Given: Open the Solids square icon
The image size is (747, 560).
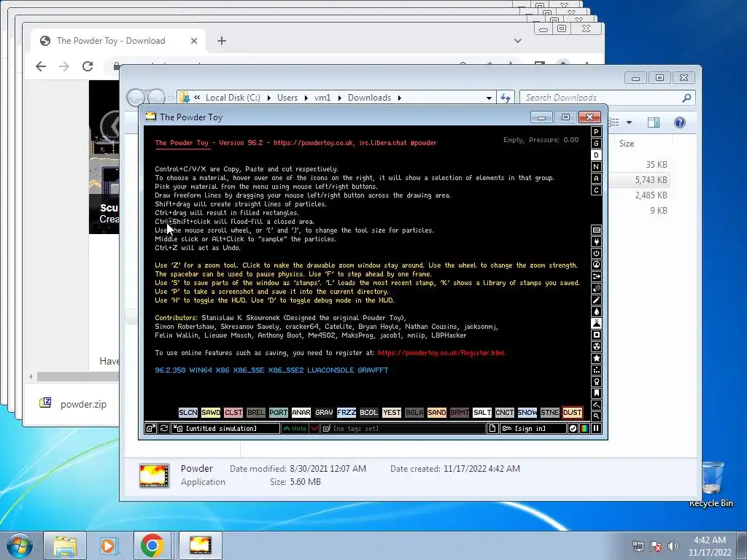Looking at the screenshot, I should click(596, 335).
